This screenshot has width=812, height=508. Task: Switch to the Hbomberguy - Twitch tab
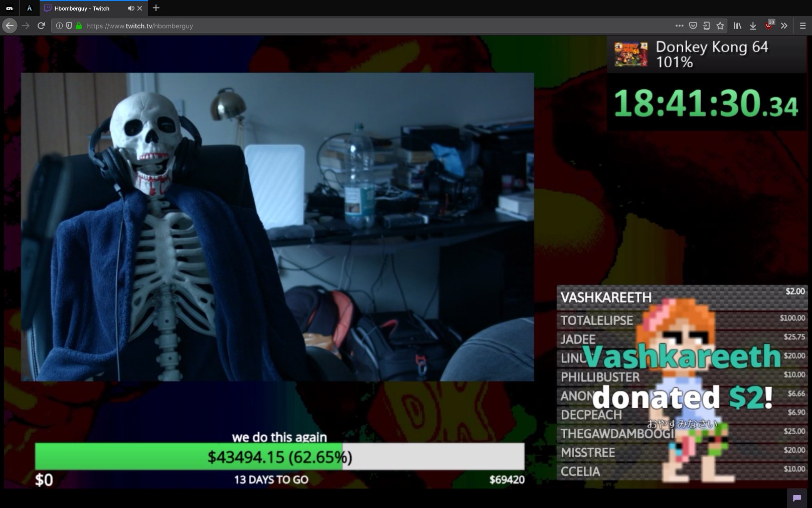[83, 9]
